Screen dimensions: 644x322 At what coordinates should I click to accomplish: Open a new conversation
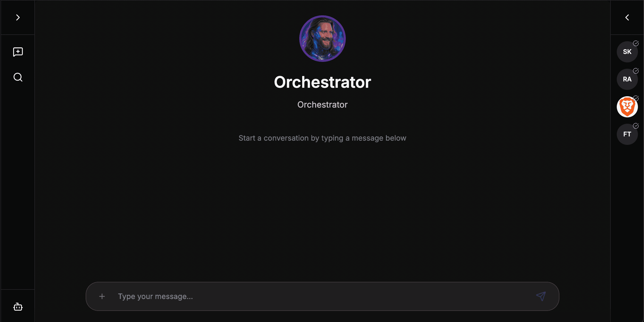[x=17, y=52]
